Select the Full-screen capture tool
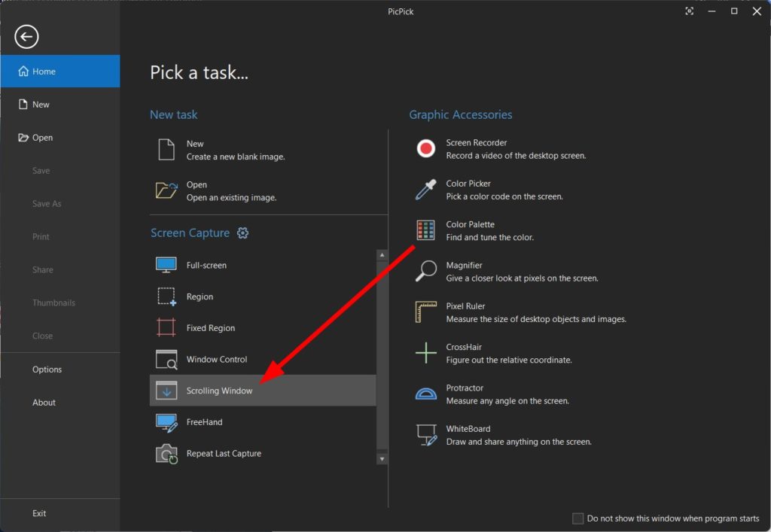Viewport: 771px width, 532px height. click(x=208, y=265)
